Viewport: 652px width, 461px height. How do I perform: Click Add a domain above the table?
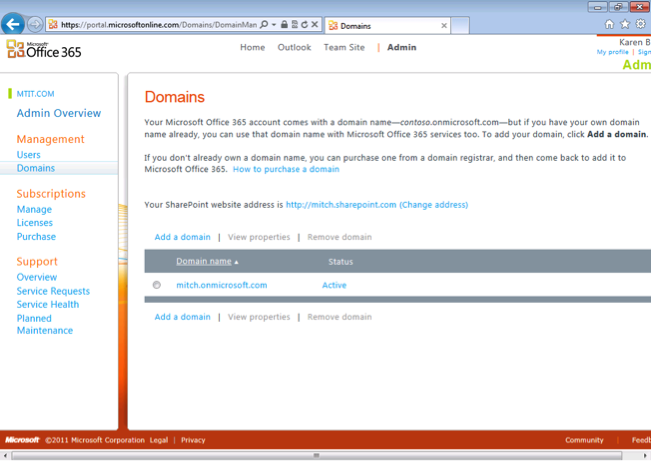(183, 237)
